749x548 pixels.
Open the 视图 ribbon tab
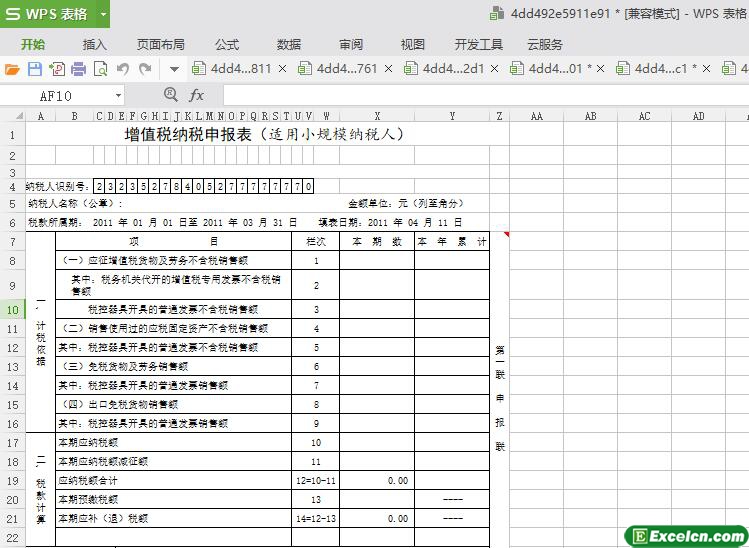(x=413, y=44)
